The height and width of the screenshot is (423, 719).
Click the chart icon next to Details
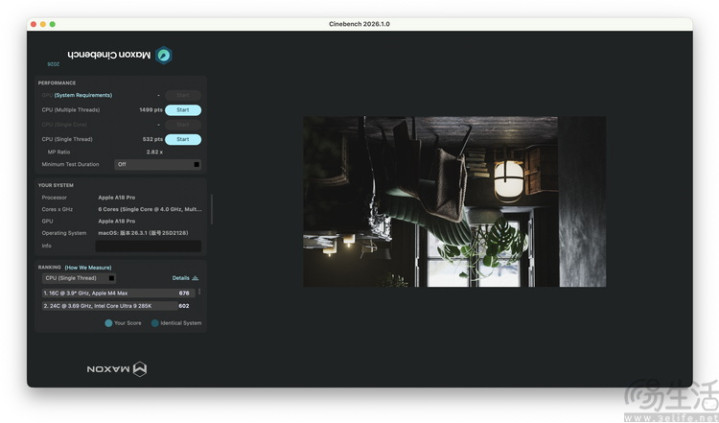point(195,278)
